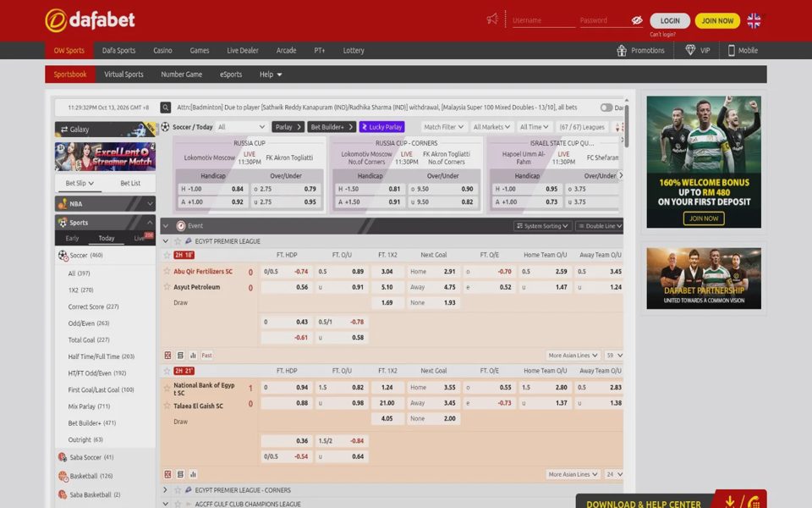Image resolution: width=812 pixels, height=508 pixels.
Task: Toggle password visibility eye icon
Action: (x=636, y=20)
